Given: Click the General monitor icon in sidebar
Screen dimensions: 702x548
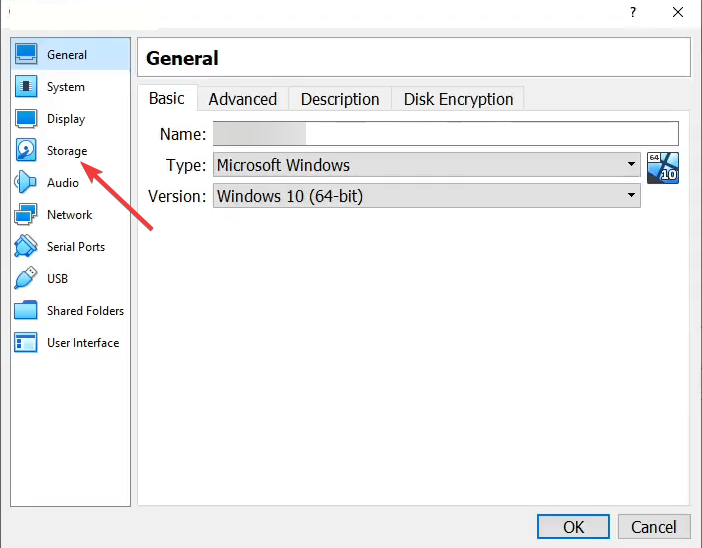Looking at the screenshot, I should tap(27, 55).
